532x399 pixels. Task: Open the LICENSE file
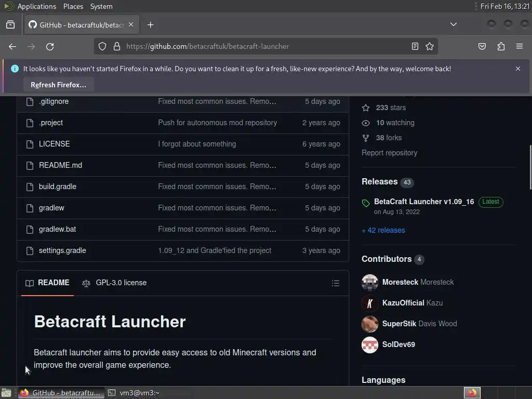tap(54, 144)
